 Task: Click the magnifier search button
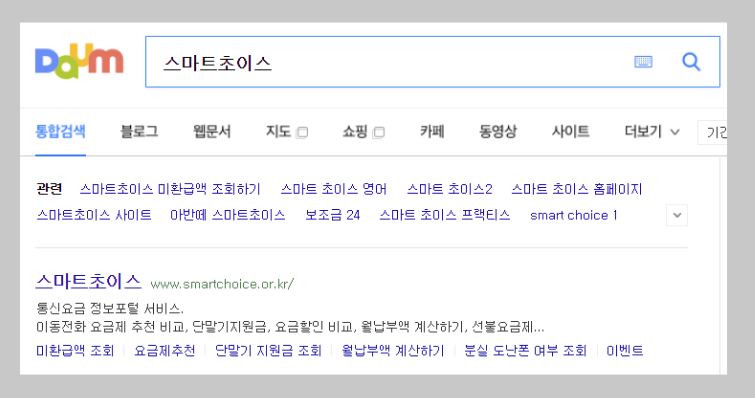coord(691,62)
